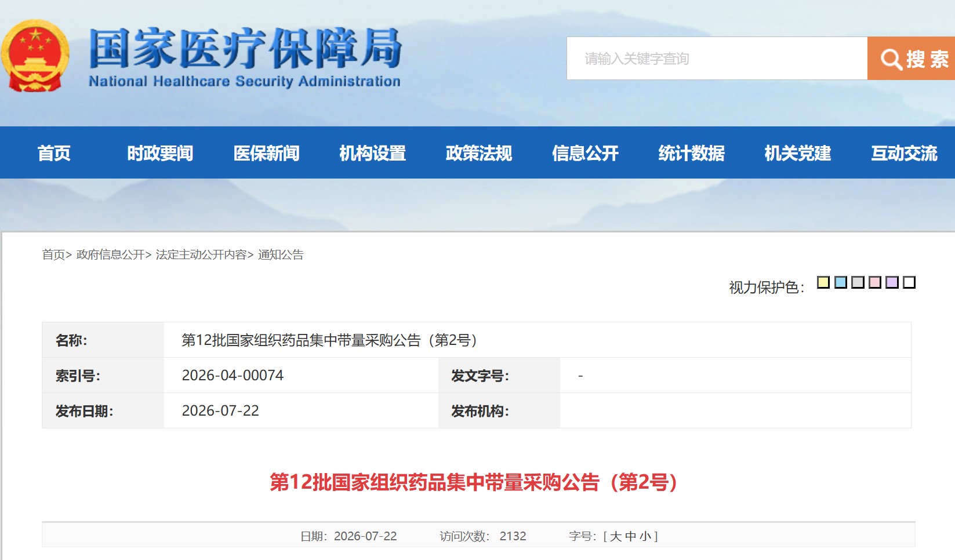Set font size to 中
The height and width of the screenshot is (560, 955).
tap(630, 536)
